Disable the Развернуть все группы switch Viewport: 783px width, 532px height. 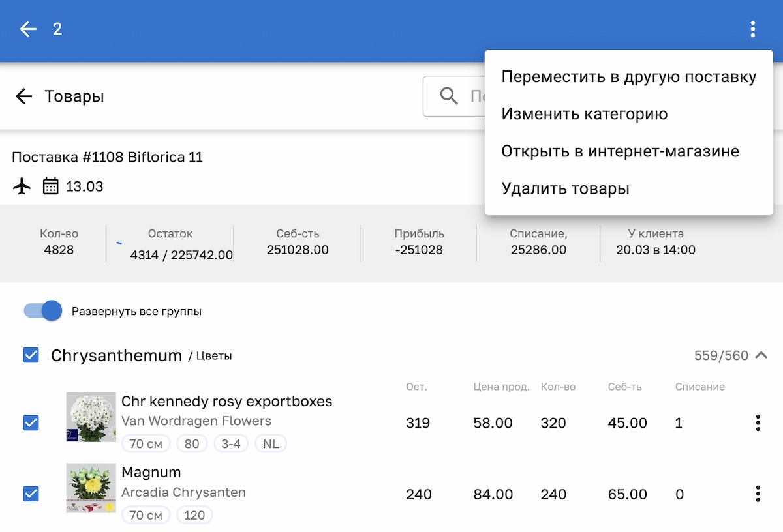(42, 311)
